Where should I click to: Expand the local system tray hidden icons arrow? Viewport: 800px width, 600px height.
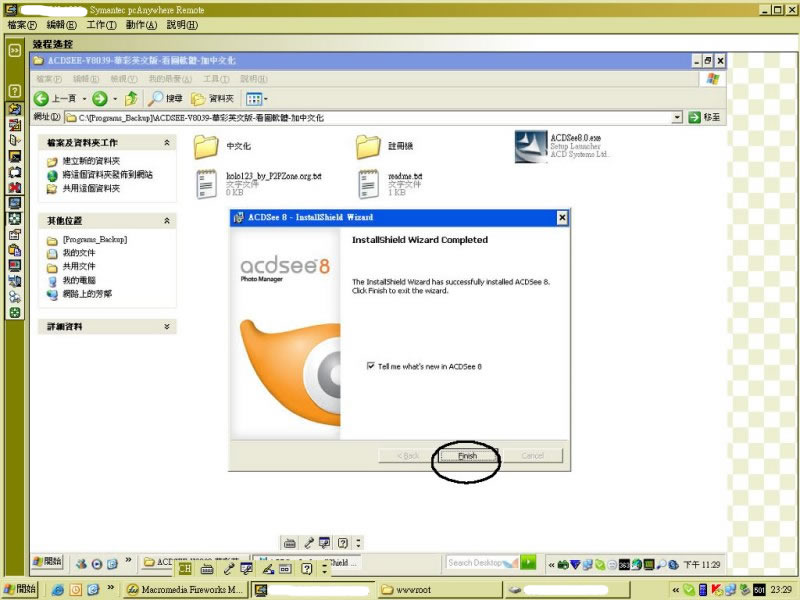click(676, 590)
